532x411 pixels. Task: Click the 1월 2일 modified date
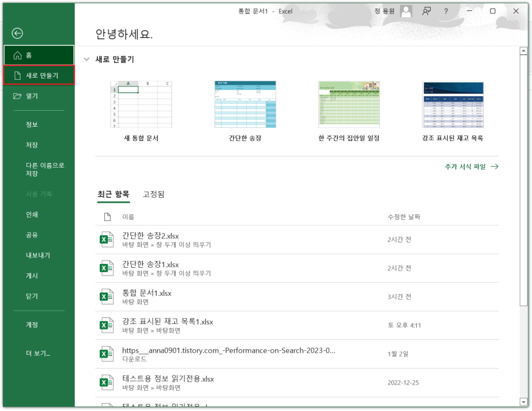pos(398,354)
